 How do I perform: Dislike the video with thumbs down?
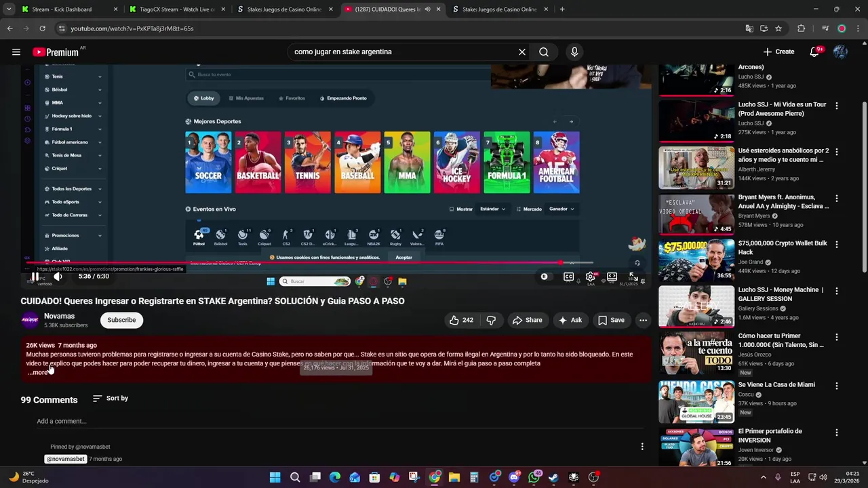click(x=491, y=320)
